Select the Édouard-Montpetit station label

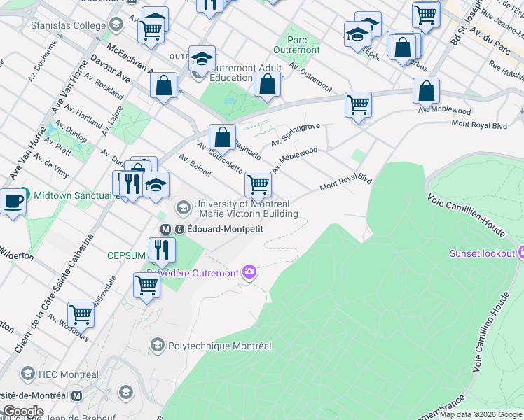pos(226,229)
